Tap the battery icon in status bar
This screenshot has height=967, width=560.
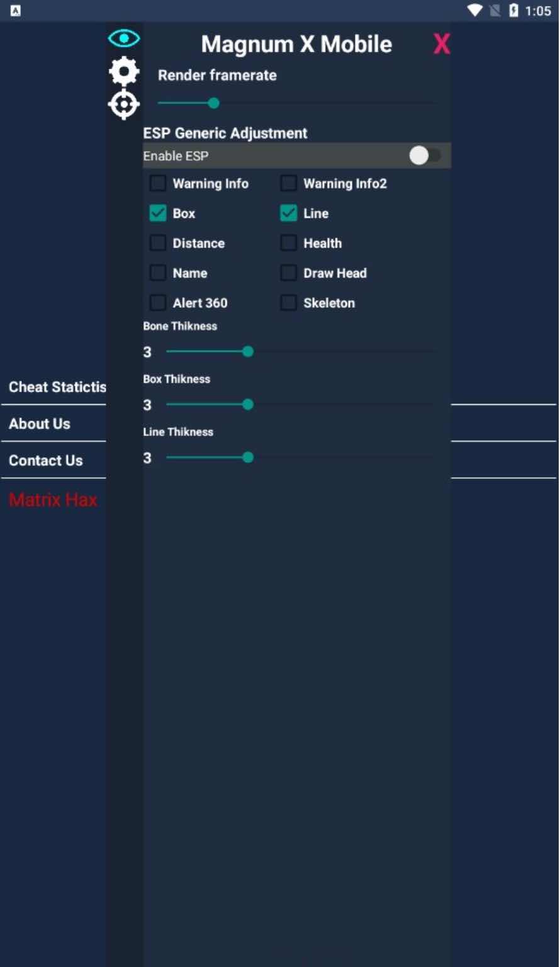click(513, 11)
